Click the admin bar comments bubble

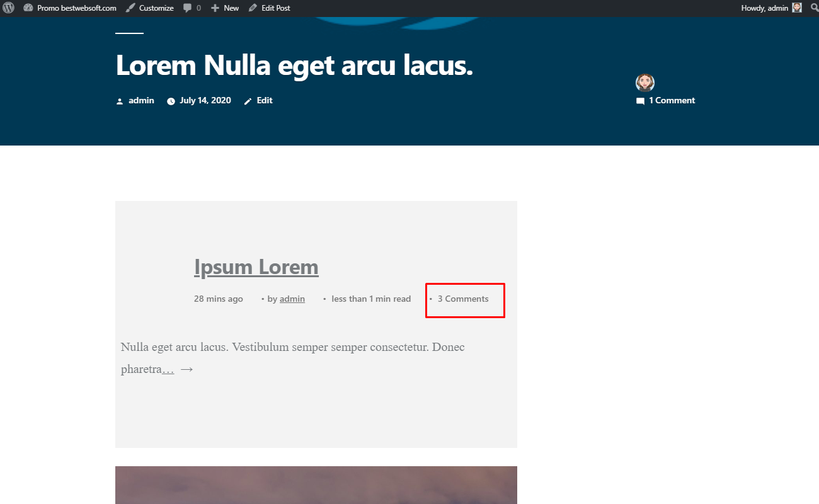pyautogui.click(x=192, y=8)
